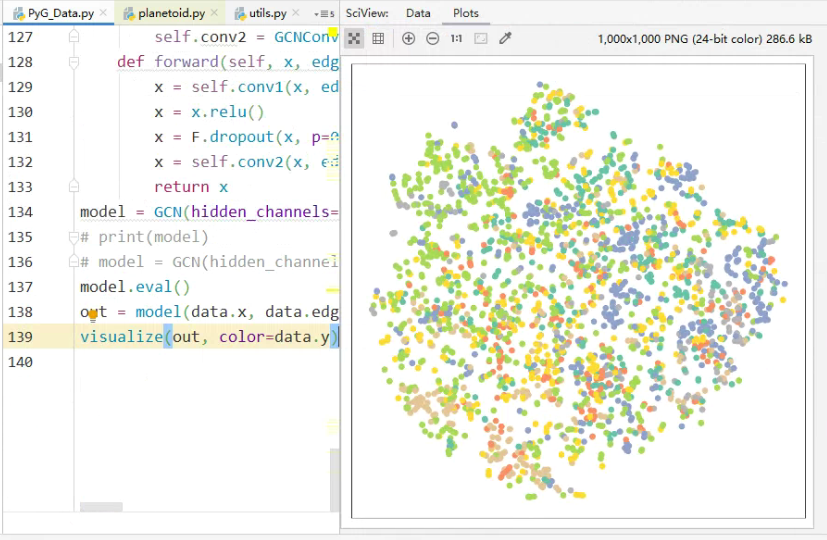Viewport: 827px width, 540px height.
Task: Click the word visualize on line 139
Action: (x=121, y=337)
